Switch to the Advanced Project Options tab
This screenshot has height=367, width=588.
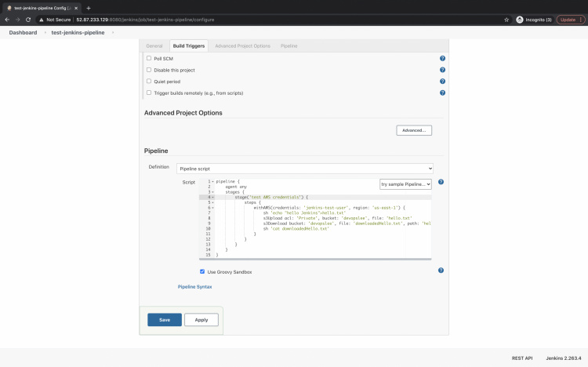[x=242, y=46]
